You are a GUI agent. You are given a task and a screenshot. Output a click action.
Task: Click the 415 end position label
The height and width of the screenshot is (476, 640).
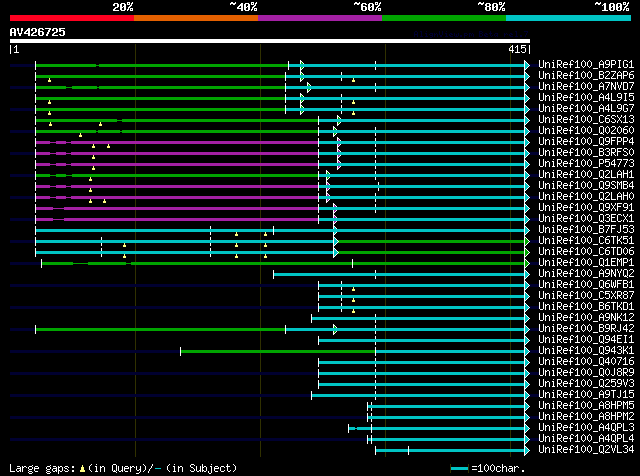pos(517,49)
